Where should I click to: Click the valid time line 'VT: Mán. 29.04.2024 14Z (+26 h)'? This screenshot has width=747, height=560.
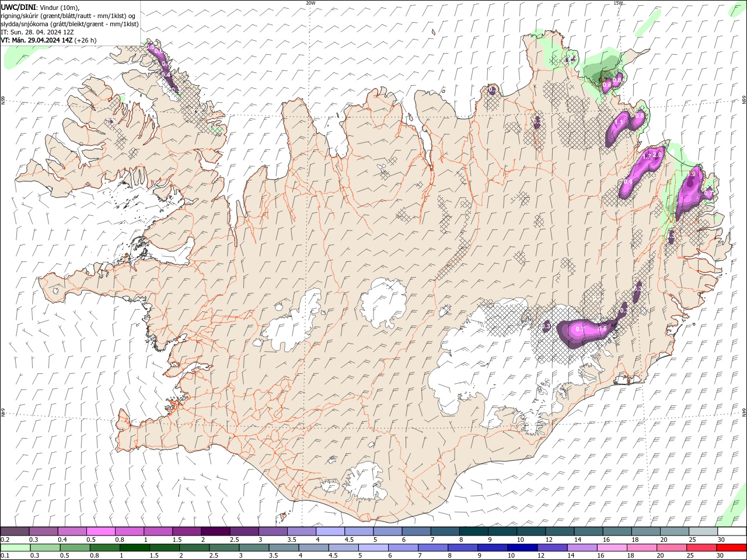tap(48, 40)
